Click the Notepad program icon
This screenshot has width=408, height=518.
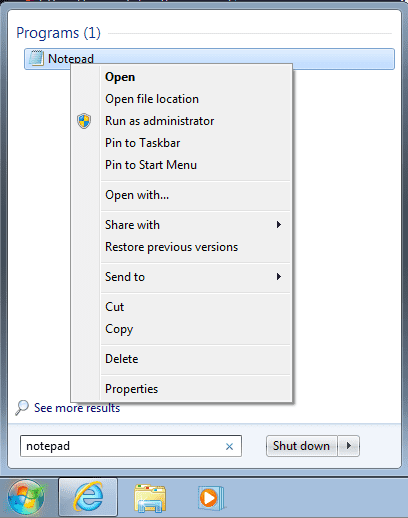tap(36, 58)
